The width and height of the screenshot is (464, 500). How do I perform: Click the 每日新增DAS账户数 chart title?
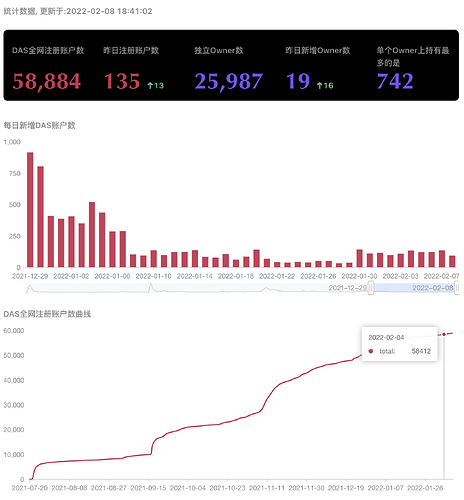[x=39, y=126]
